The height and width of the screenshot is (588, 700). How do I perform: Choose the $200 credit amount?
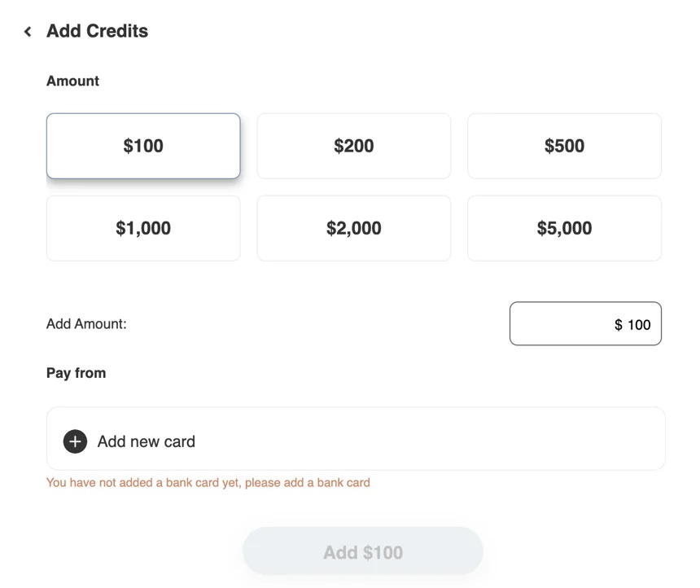click(354, 146)
